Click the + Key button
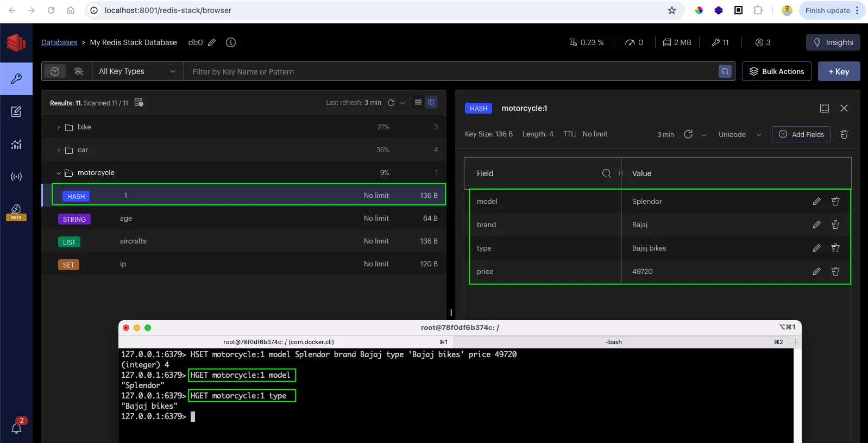Image resolution: width=868 pixels, height=443 pixels. click(839, 71)
